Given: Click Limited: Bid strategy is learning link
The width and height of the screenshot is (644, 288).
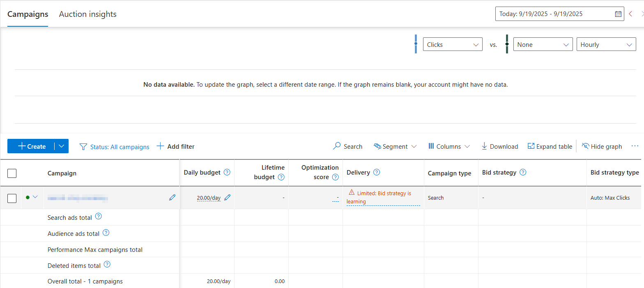Looking at the screenshot, I should click(x=383, y=197).
